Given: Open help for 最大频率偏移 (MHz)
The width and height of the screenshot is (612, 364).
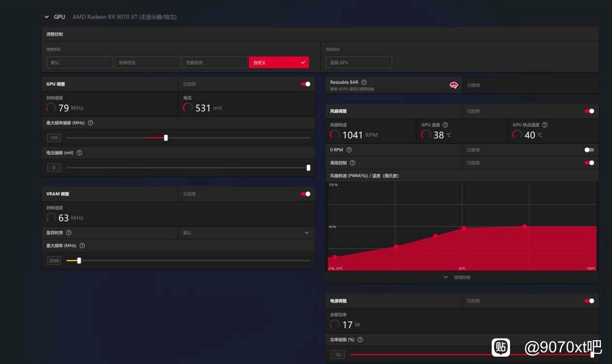Looking at the screenshot, I should (91, 123).
